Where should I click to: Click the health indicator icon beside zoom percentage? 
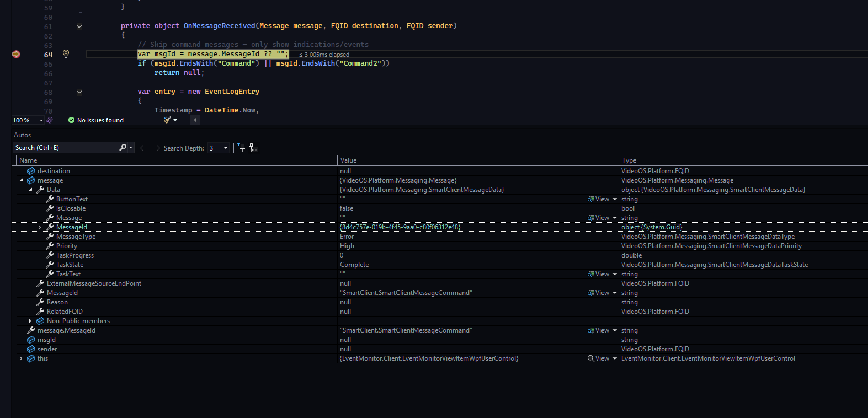50,120
